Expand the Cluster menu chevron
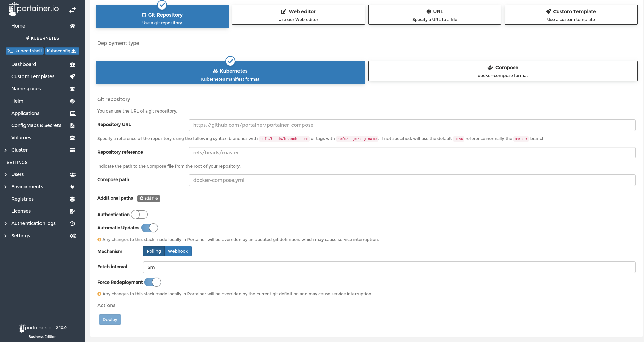This screenshot has width=644, height=342. [5, 150]
